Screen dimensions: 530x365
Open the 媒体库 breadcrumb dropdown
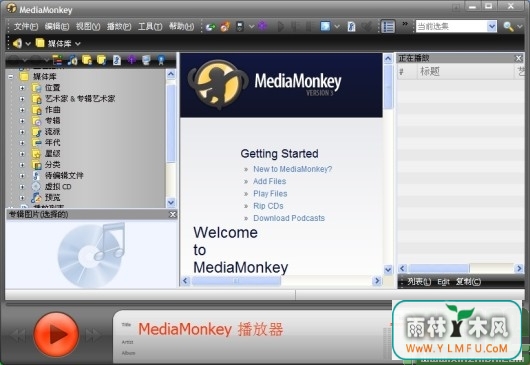pyautogui.click(x=78, y=44)
